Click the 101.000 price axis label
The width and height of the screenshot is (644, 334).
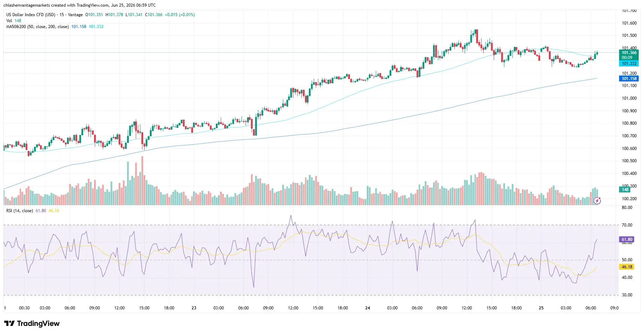pos(629,98)
